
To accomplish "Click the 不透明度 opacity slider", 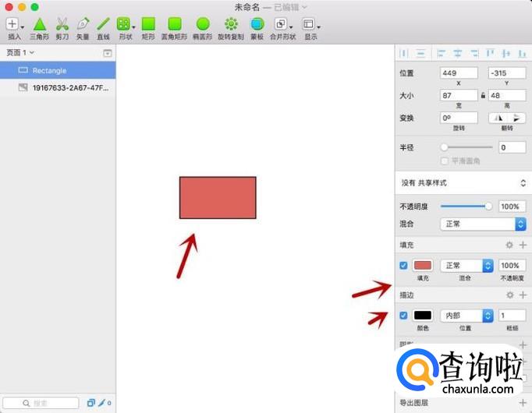I will (x=466, y=206).
